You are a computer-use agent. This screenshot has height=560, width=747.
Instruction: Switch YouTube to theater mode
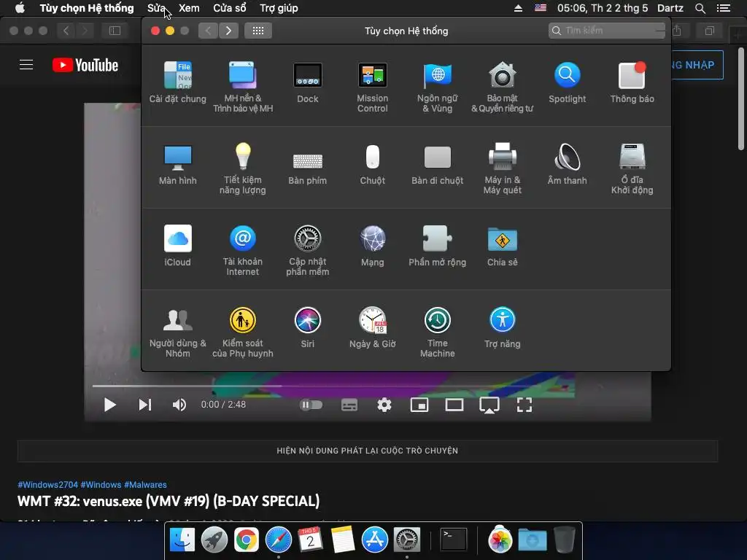454,405
